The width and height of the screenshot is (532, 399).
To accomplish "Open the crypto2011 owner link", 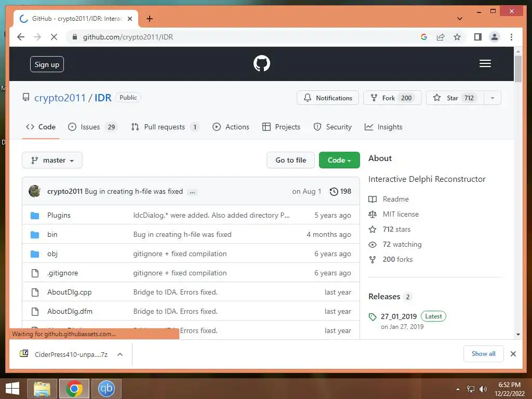I will tap(60, 98).
